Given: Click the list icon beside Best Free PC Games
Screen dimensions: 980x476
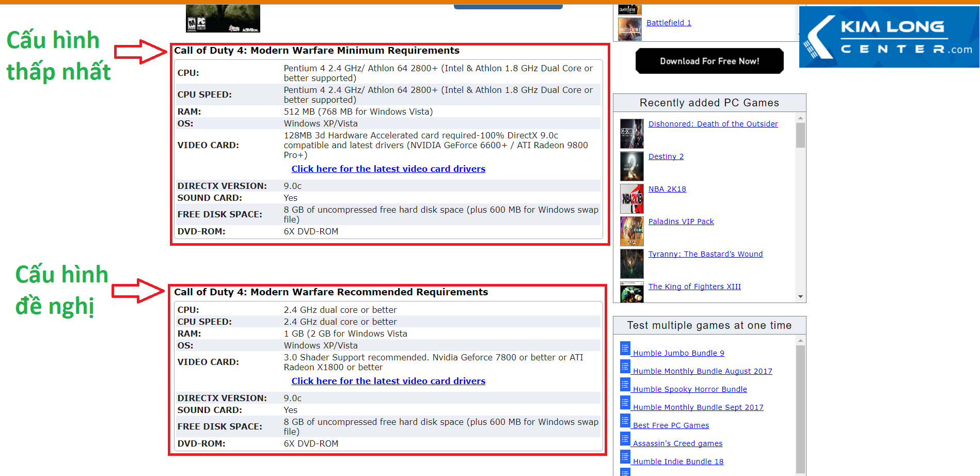Looking at the screenshot, I should 625,421.
